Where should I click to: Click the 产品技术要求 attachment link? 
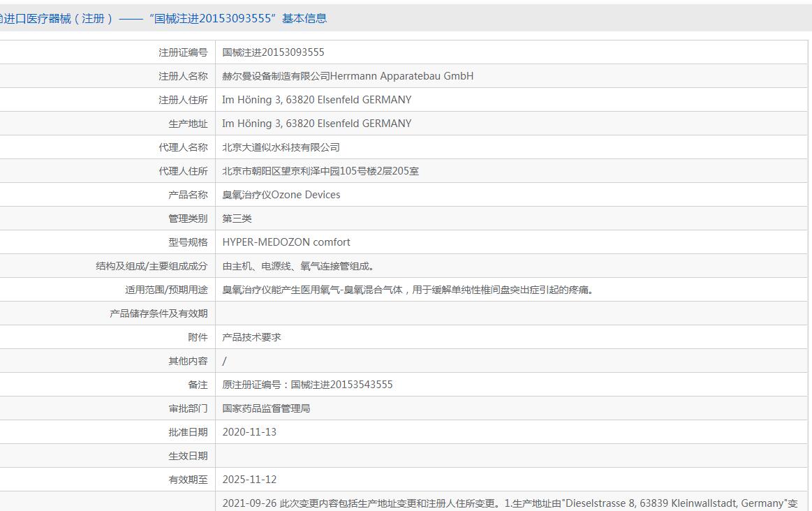coord(251,337)
